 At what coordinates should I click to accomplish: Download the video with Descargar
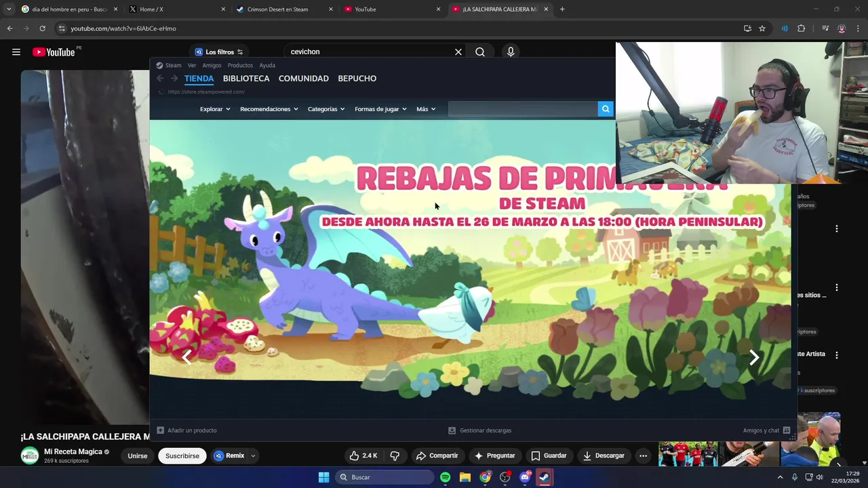pos(604,455)
